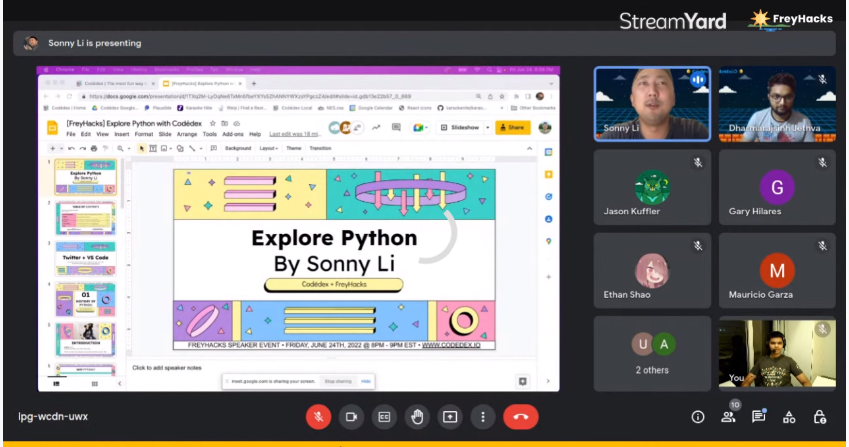Open the Layout dropdown in Slides toolbar

[x=268, y=148]
